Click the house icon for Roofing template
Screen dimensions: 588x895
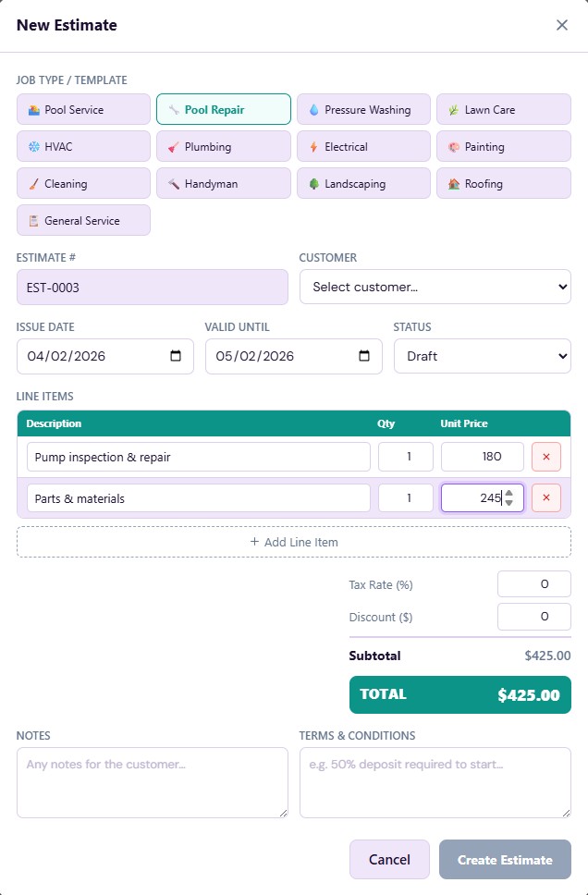(456, 183)
